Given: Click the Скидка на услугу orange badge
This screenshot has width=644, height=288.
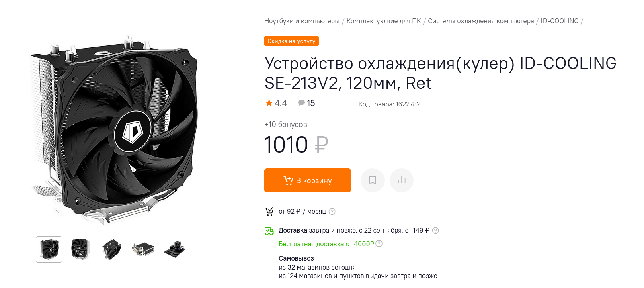Looking at the screenshot, I should [x=291, y=41].
